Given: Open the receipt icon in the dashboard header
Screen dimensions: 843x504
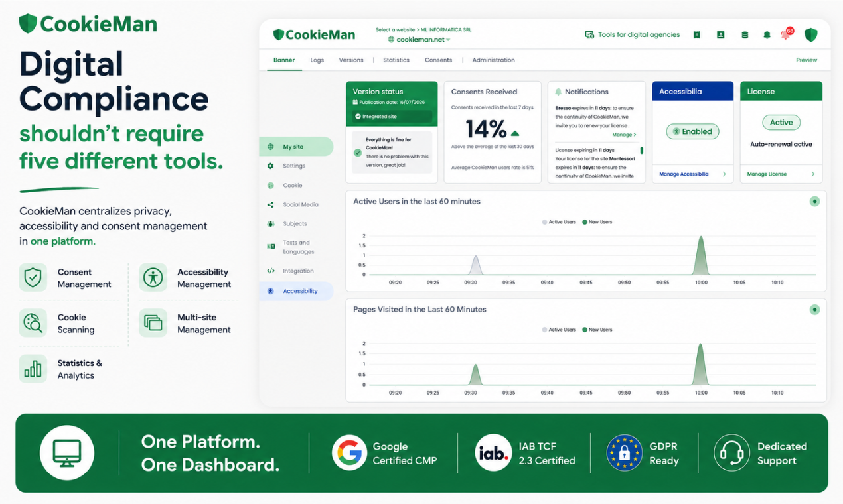Looking at the screenshot, I should 696,34.
